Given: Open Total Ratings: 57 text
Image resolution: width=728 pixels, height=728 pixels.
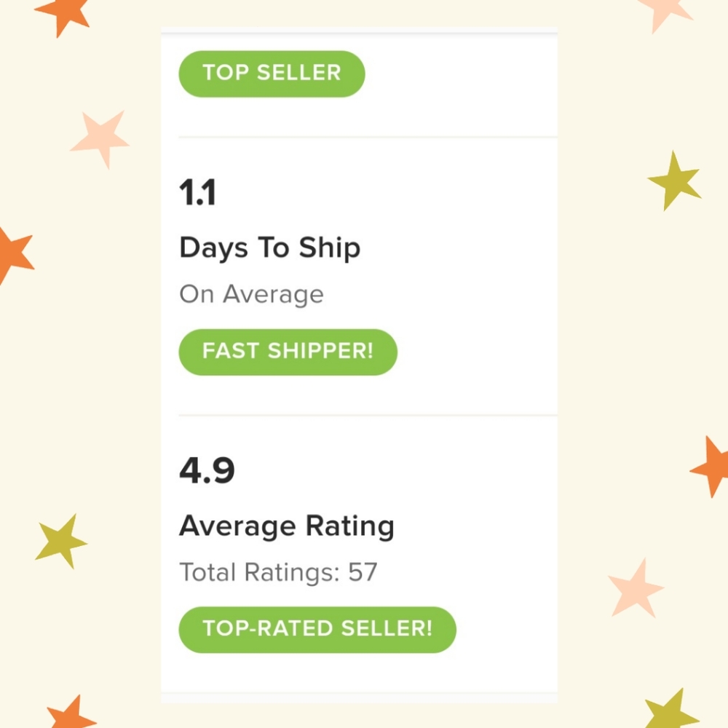Looking at the screenshot, I should (x=278, y=572).
